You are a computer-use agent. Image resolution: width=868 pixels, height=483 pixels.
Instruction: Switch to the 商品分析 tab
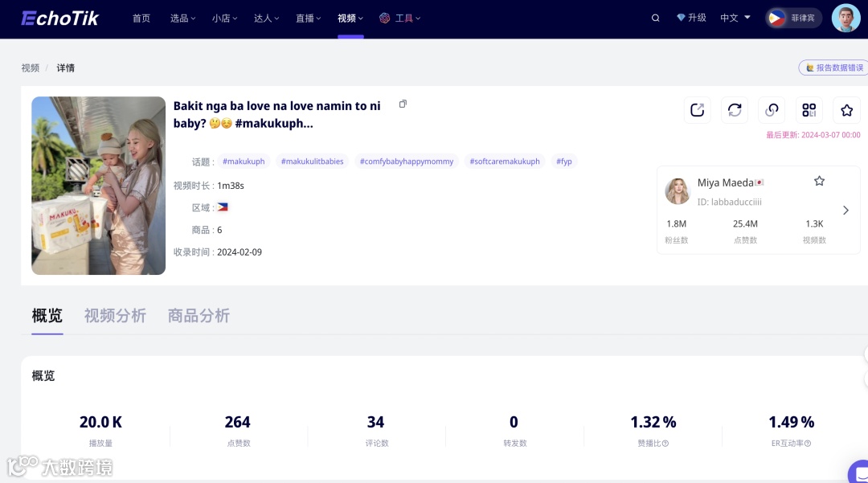click(199, 316)
